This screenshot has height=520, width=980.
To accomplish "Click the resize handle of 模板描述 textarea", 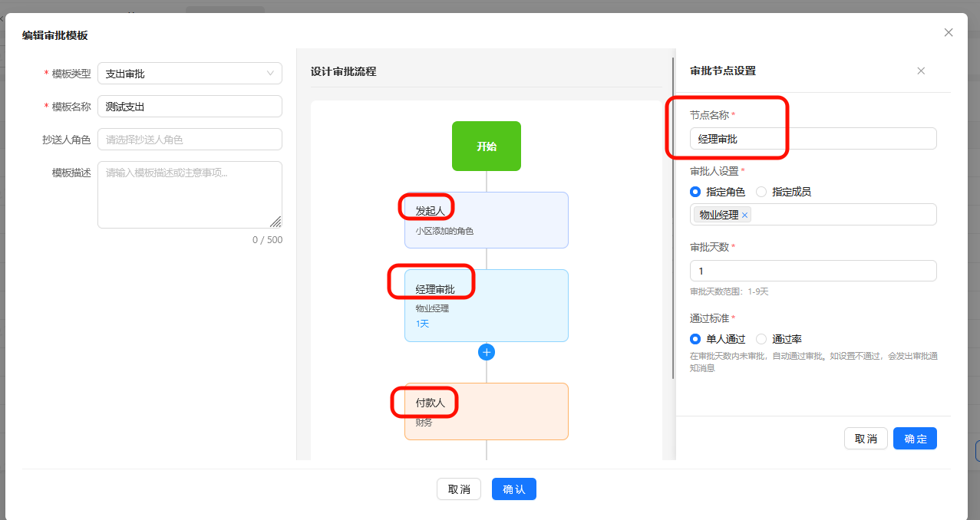I will (276, 222).
